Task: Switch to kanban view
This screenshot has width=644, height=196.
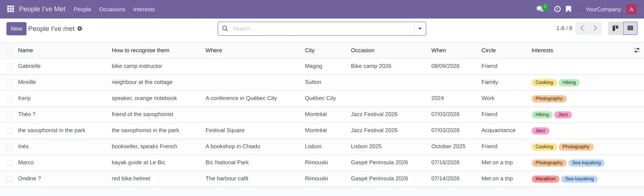Action: coord(615,29)
